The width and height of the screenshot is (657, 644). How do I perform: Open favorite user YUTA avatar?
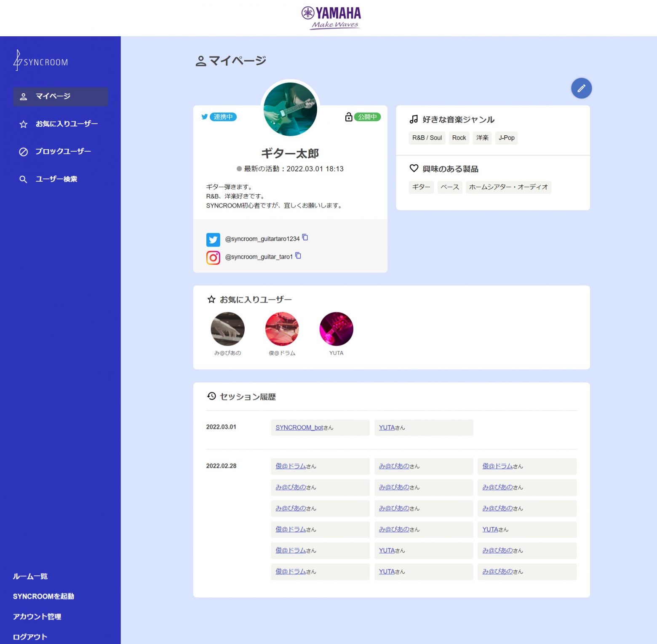point(336,329)
